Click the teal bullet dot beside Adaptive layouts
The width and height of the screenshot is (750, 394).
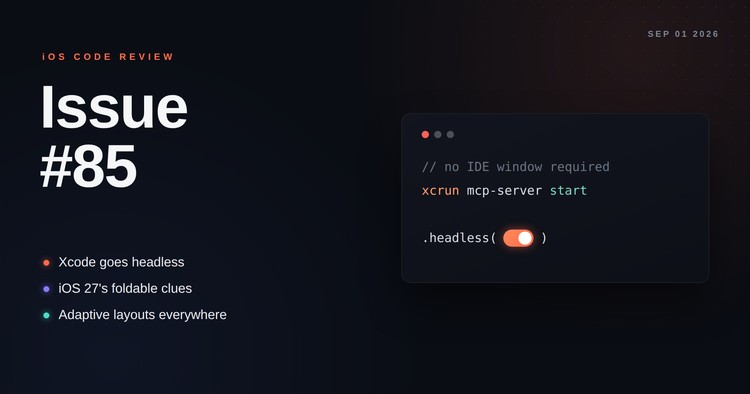(46, 315)
